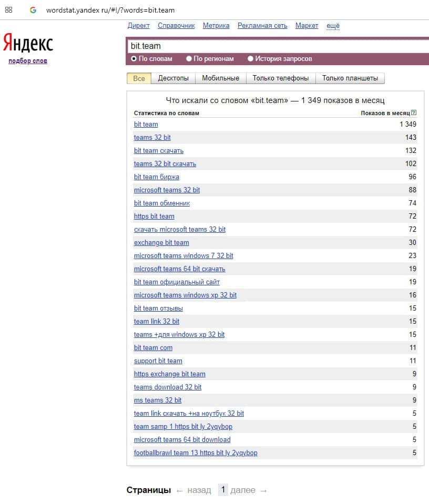Open bit team официальный сайт link
Image resolution: width=429 pixels, height=504 pixels.
177,282
